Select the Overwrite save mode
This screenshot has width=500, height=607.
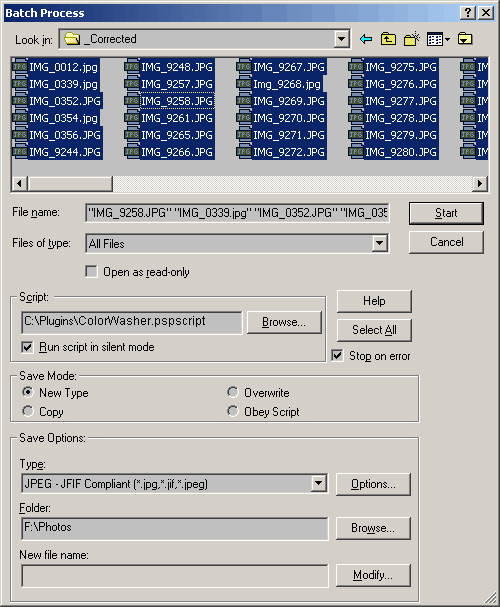[x=233, y=392]
